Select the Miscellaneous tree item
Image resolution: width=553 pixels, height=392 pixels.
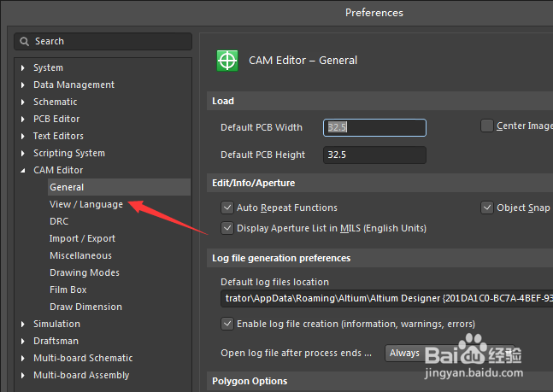80,255
